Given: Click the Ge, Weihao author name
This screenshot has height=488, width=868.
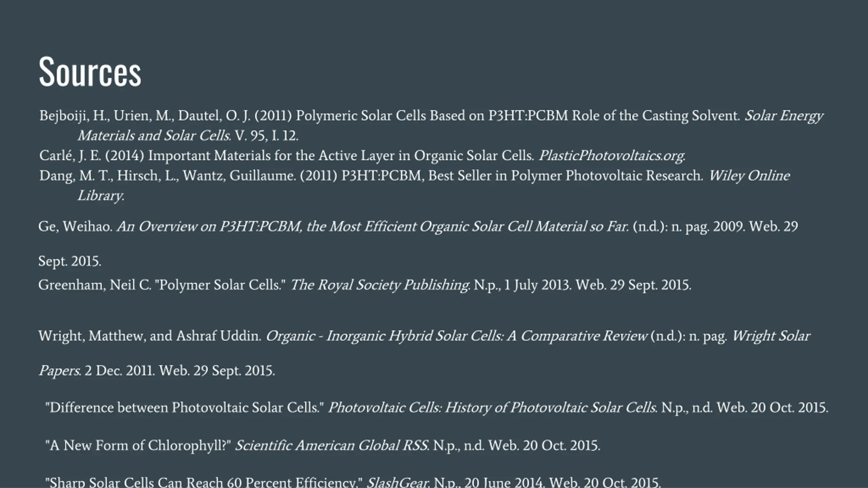Looking at the screenshot, I should [x=75, y=226].
